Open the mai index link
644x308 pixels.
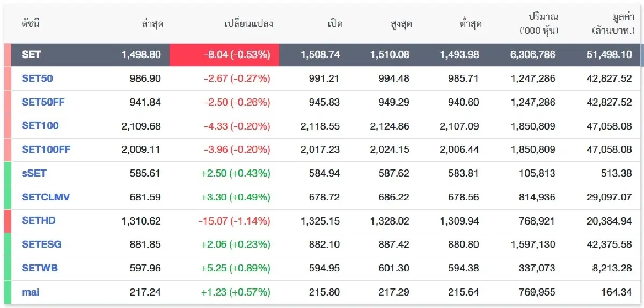point(30,292)
